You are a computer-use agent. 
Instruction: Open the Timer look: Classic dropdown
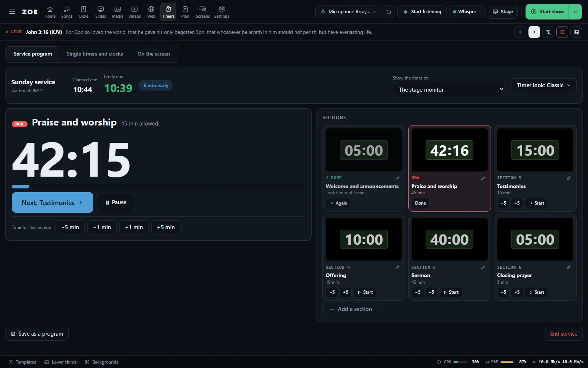pos(544,85)
